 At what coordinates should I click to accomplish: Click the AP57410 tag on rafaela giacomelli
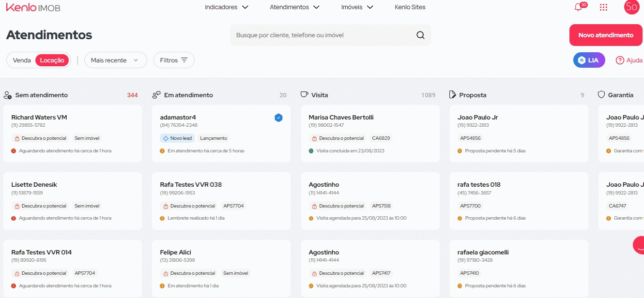pos(469,273)
